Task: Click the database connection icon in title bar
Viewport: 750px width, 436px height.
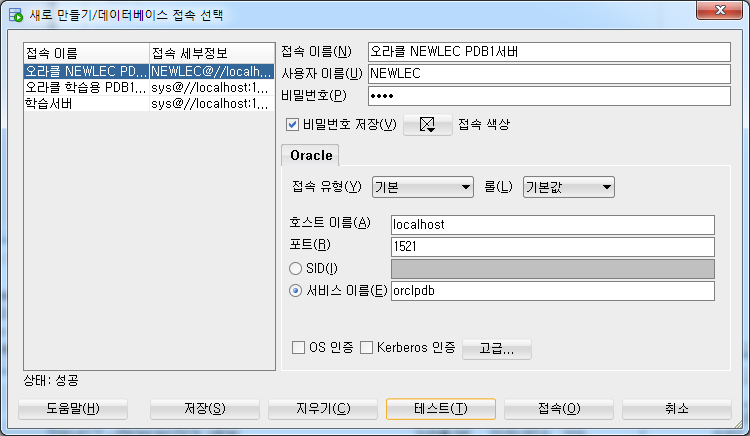Action: (x=15, y=15)
